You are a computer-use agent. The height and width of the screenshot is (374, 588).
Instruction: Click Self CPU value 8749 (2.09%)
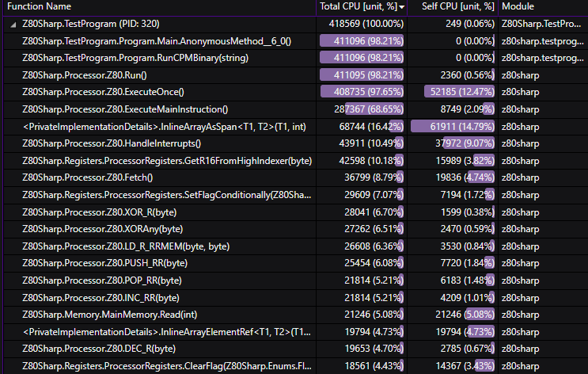pos(467,109)
